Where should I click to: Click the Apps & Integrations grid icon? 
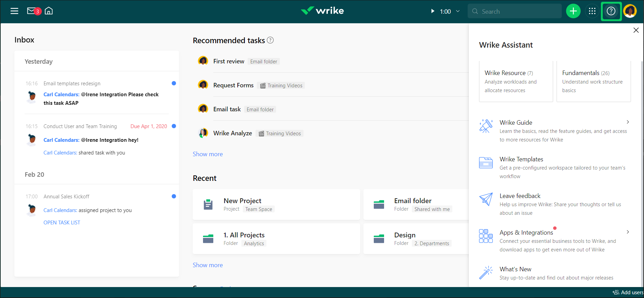pyautogui.click(x=486, y=236)
